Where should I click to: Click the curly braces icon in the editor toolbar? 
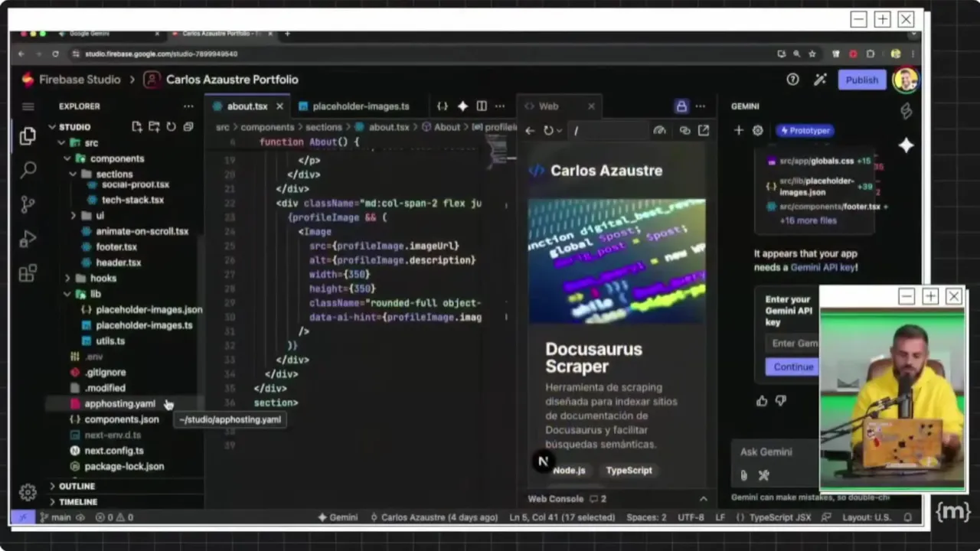pos(443,106)
